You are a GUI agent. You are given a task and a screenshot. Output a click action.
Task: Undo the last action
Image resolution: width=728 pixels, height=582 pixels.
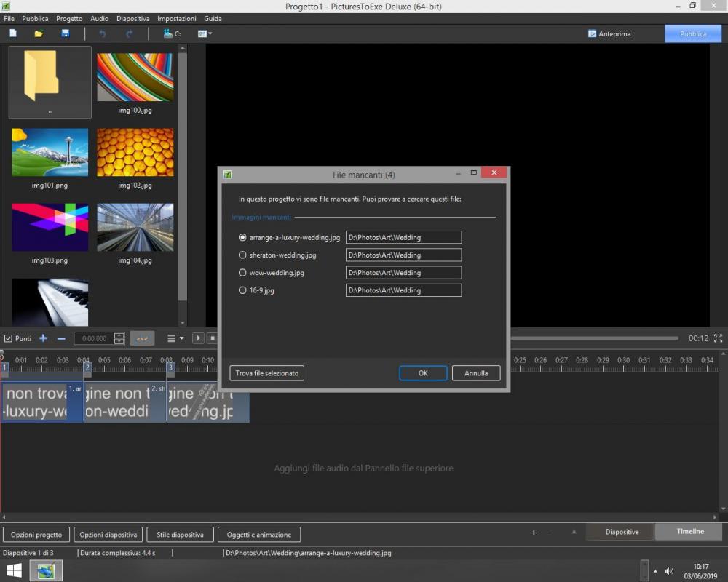pyautogui.click(x=102, y=33)
